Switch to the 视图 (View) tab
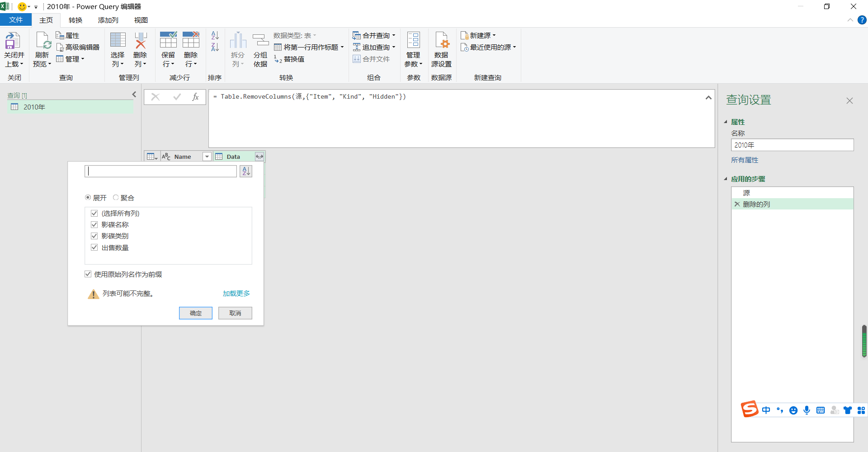 [141, 20]
